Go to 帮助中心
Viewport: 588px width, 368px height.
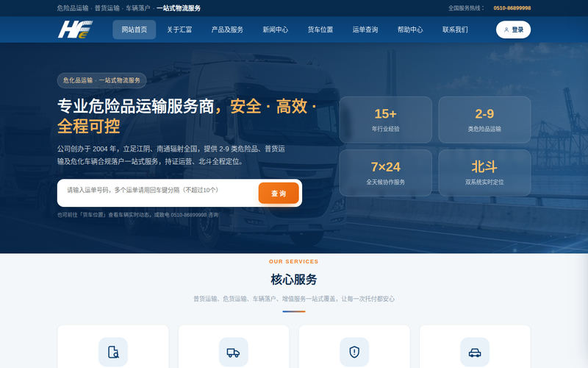pos(410,29)
